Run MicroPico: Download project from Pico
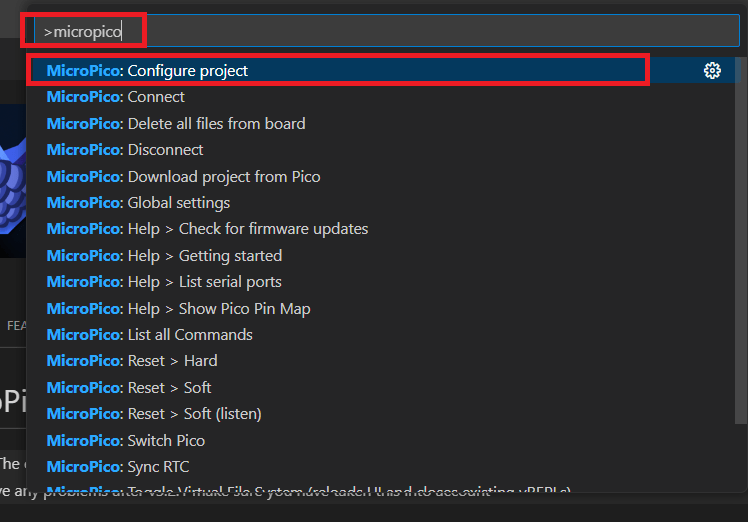This screenshot has height=527, width=749. (183, 177)
